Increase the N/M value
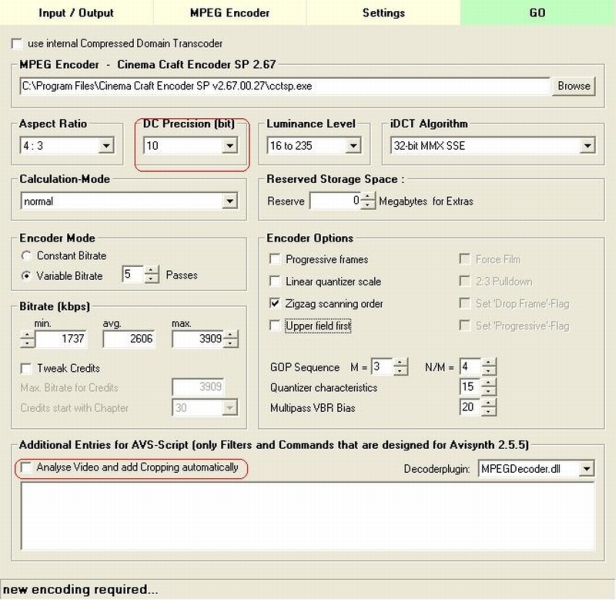This screenshot has height=600, width=616. pyautogui.click(x=489, y=362)
